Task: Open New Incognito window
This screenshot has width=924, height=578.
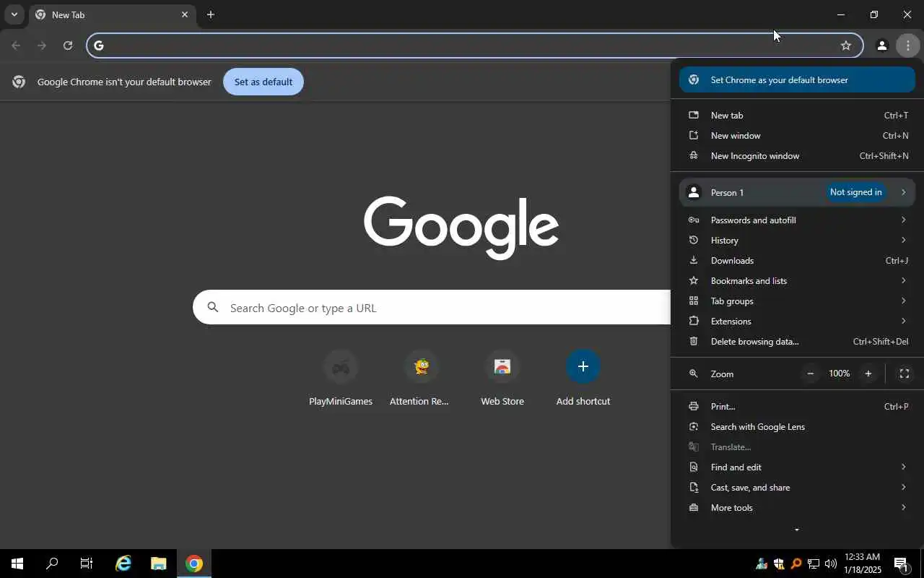Action: 797,155
